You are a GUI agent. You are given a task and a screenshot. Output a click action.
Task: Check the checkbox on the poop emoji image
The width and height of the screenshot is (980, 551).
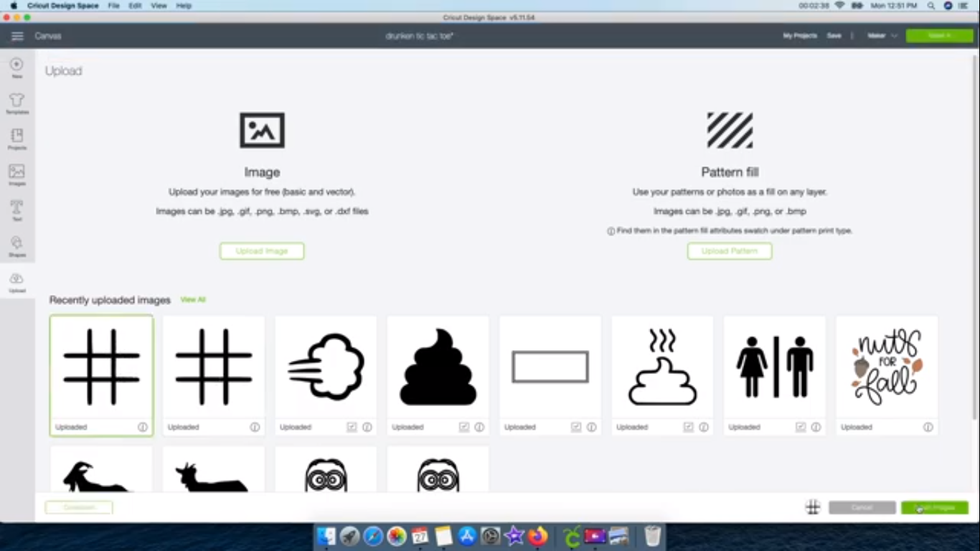463,426
